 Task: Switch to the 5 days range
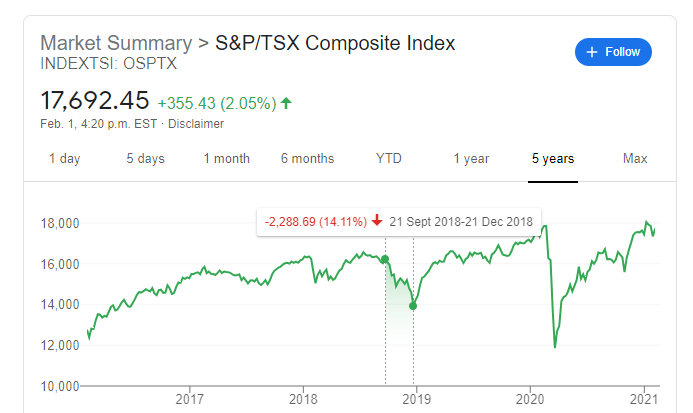145,158
